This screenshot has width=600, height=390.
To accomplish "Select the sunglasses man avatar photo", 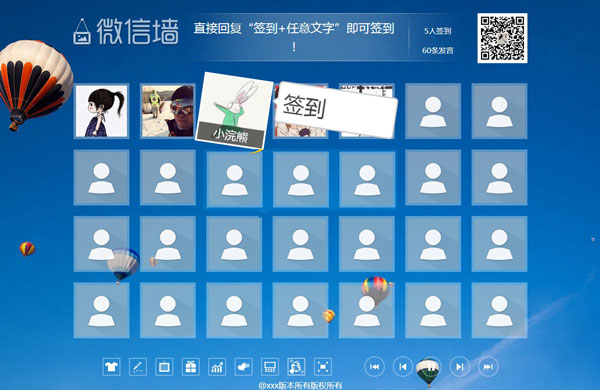I will 168,111.
